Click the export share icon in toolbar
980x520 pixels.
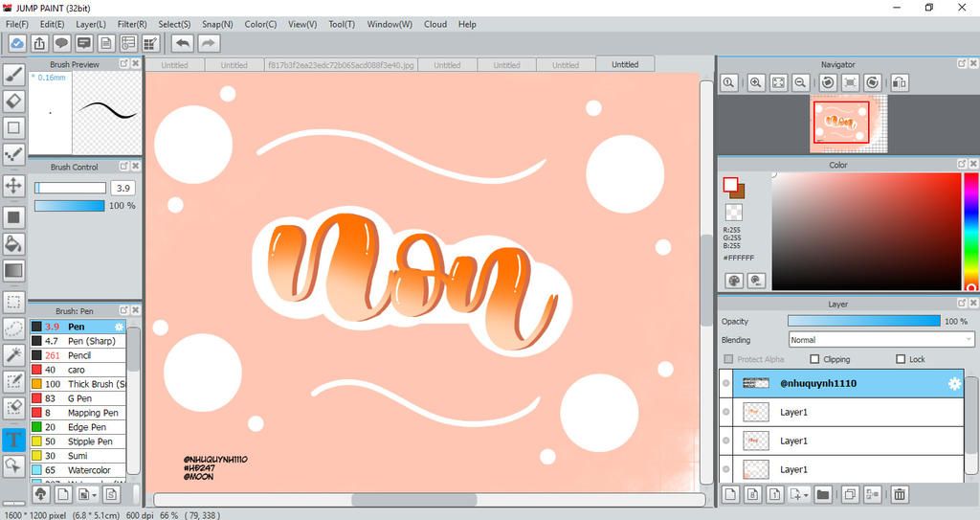tap(39, 43)
